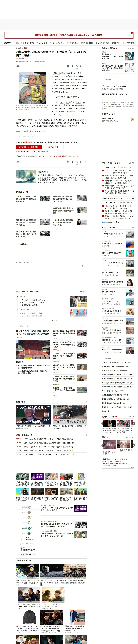
Task: Open ellipsis menu below the paywall notice
Action: [85, 162]
